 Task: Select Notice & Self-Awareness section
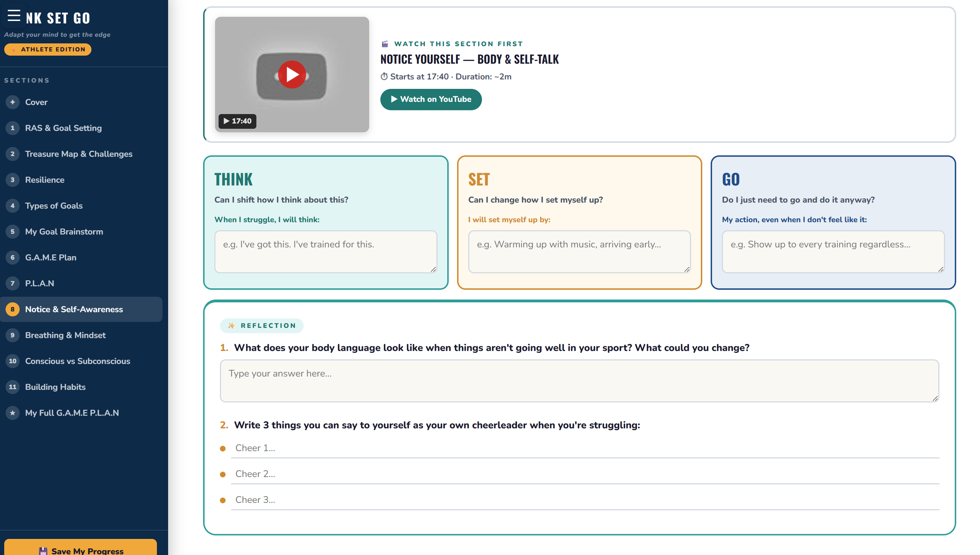click(x=81, y=309)
